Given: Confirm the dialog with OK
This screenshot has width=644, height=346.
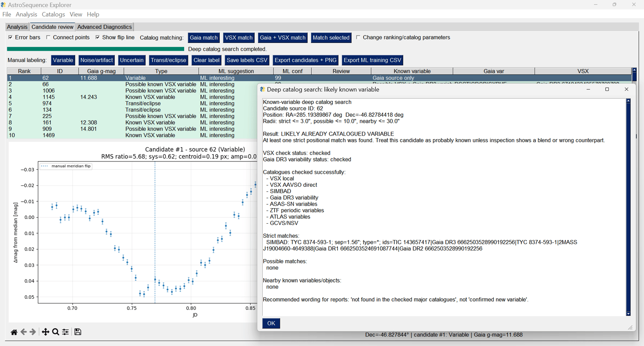Looking at the screenshot, I should pyautogui.click(x=271, y=323).
